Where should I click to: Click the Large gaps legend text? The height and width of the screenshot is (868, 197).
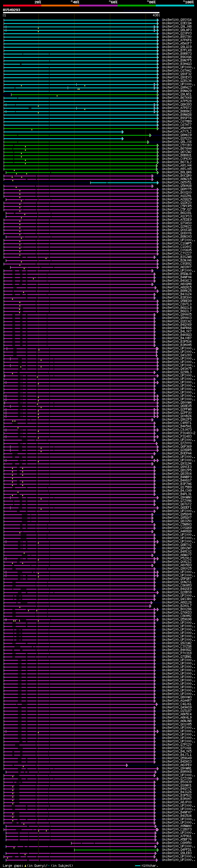pyautogui.click(x=13, y=866)
